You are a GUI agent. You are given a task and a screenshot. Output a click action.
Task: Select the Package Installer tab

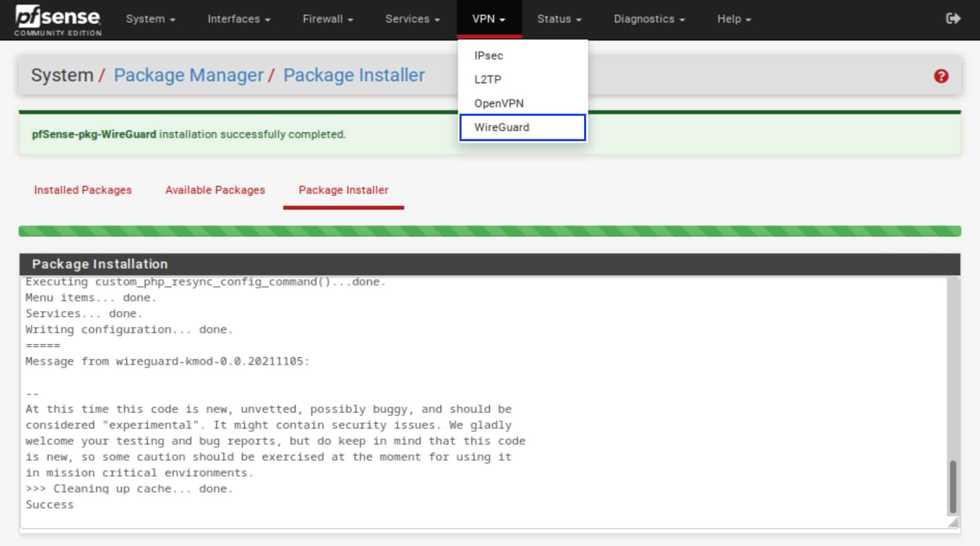coord(343,190)
